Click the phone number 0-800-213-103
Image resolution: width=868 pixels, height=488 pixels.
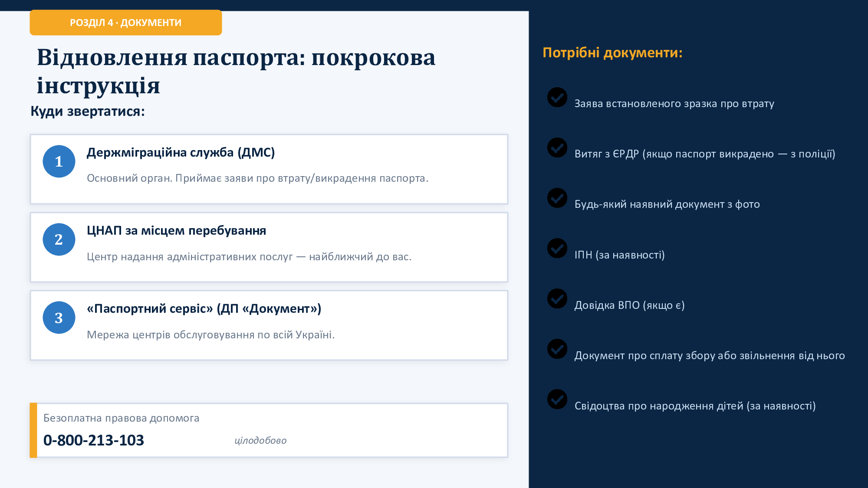(x=94, y=440)
